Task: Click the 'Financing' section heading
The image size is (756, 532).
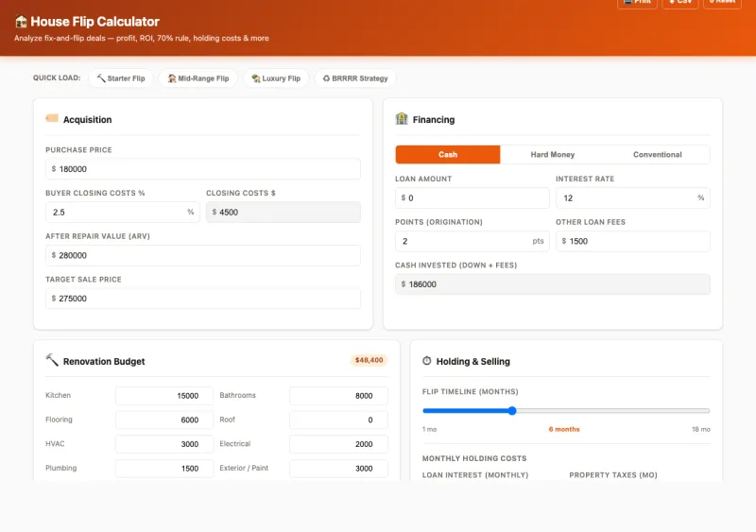Action: pyautogui.click(x=434, y=120)
